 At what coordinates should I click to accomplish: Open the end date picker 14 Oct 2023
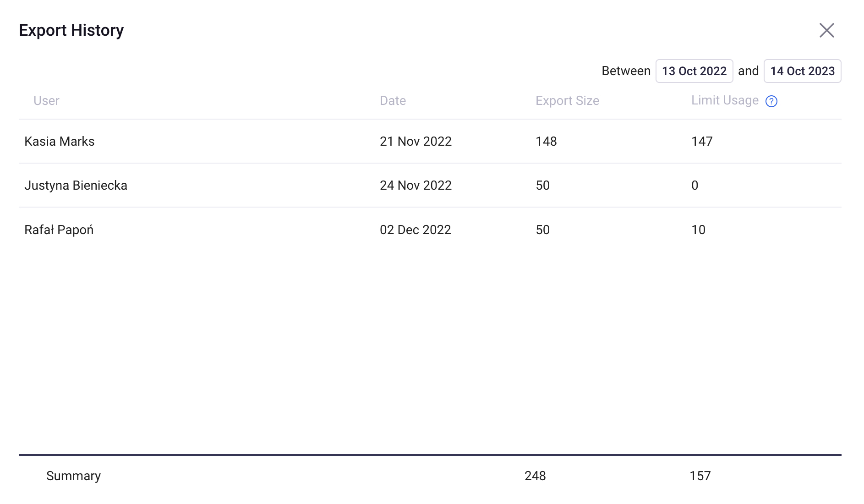pyautogui.click(x=802, y=71)
